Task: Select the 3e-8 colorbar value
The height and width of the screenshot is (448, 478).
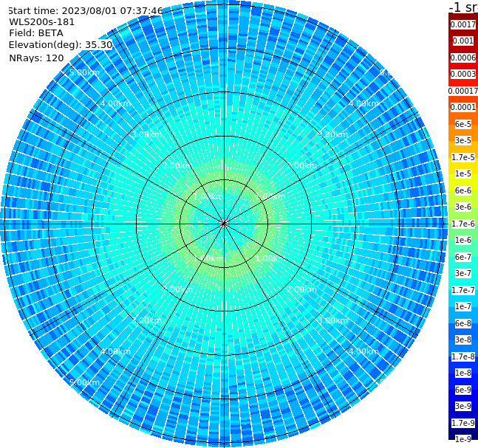Action: point(463,340)
